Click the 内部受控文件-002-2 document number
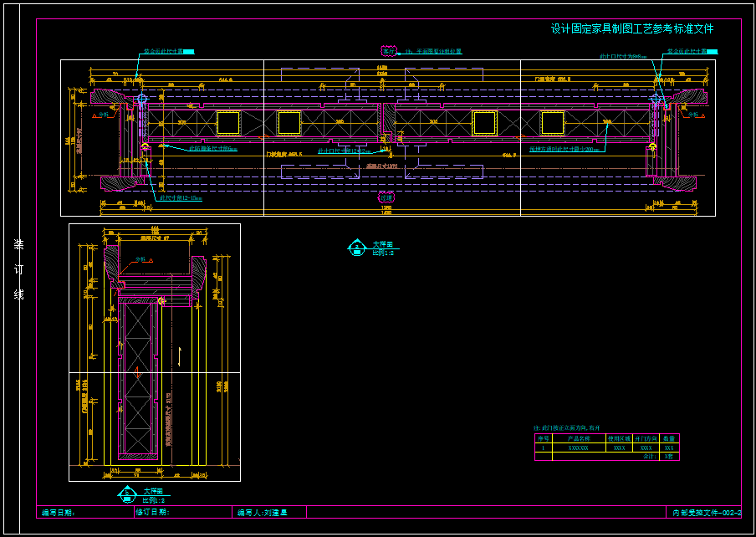Image resolution: width=756 pixels, height=537 pixels. [707, 512]
